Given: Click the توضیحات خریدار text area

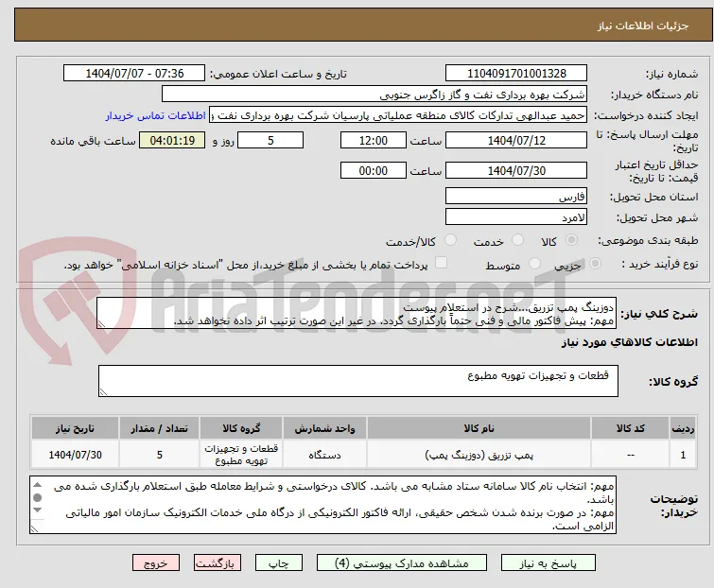Looking at the screenshot, I should (x=322, y=505).
